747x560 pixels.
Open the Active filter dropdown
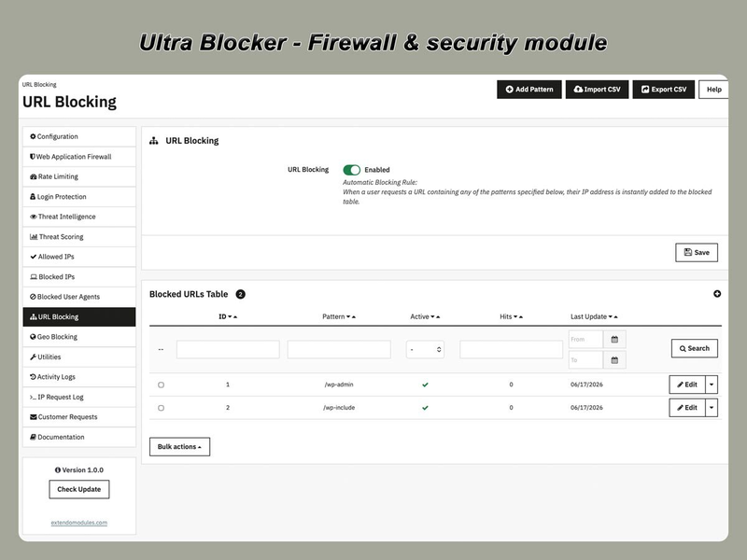click(425, 349)
